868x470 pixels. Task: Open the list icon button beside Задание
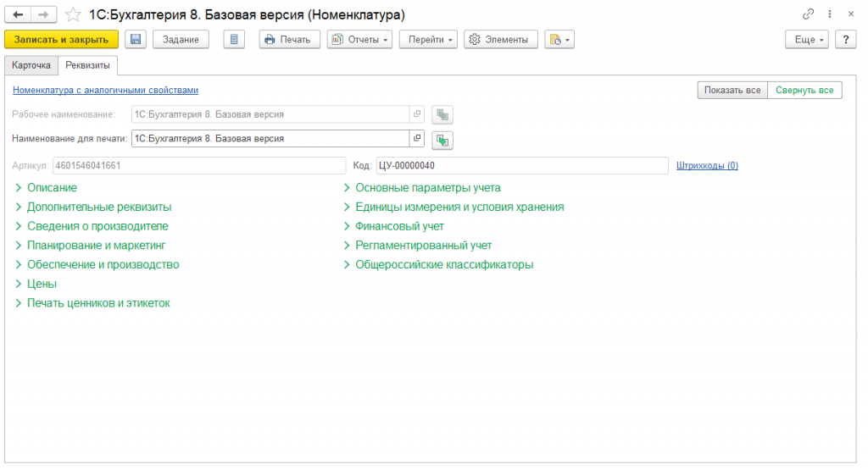234,39
